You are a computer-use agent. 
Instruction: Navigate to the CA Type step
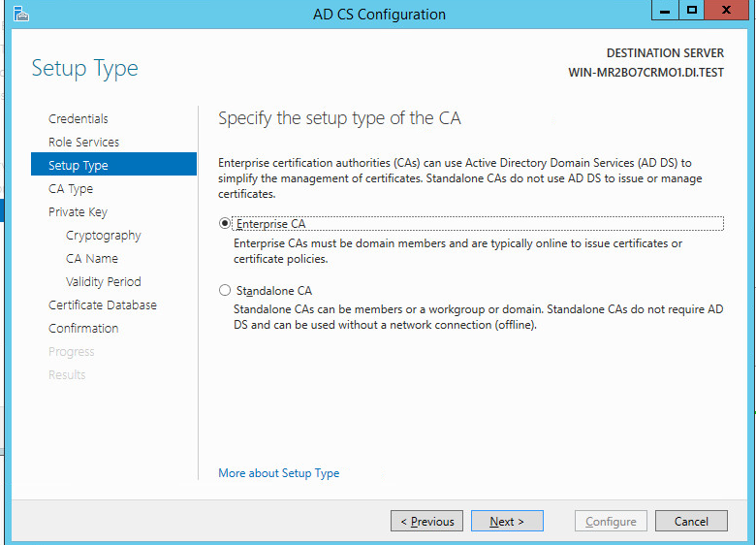click(x=71, y=189)
